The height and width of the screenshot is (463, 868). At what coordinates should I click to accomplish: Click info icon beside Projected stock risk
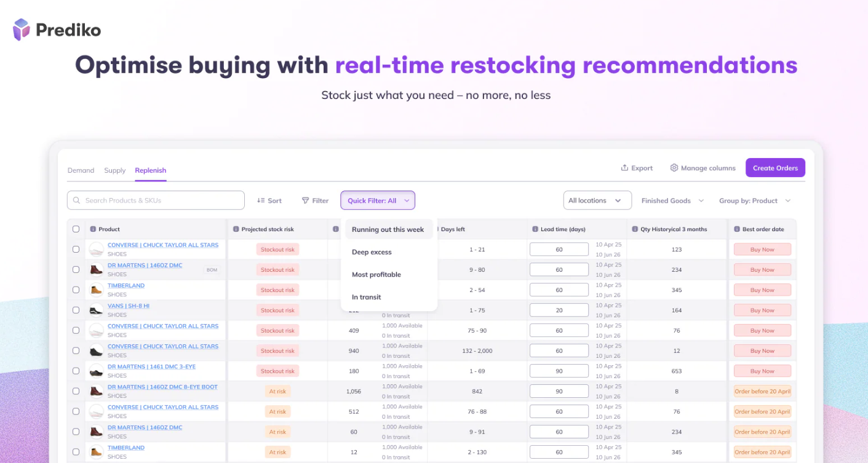(x=236, y=229)
